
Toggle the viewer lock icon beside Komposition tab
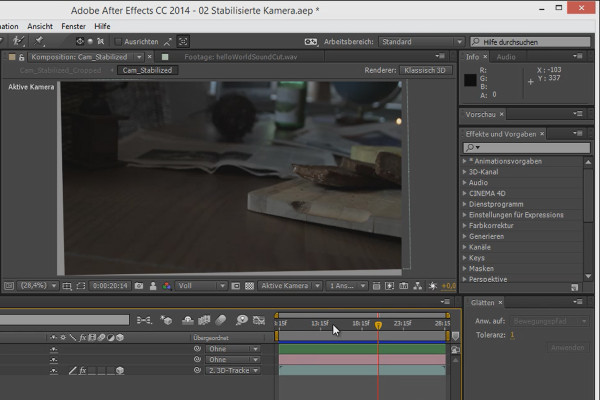pyautogui.click(x=21, y=57)
